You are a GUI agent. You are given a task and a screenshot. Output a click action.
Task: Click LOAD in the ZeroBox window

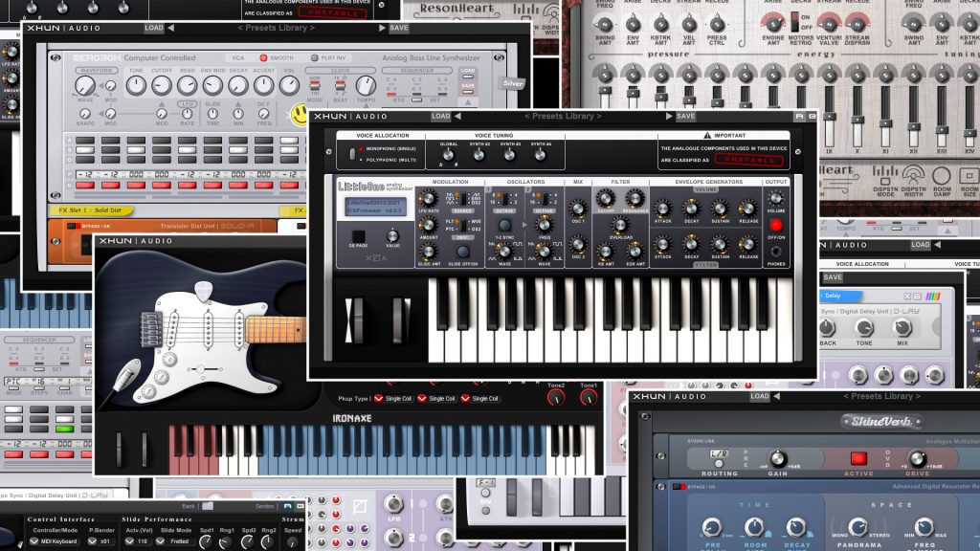154,28
